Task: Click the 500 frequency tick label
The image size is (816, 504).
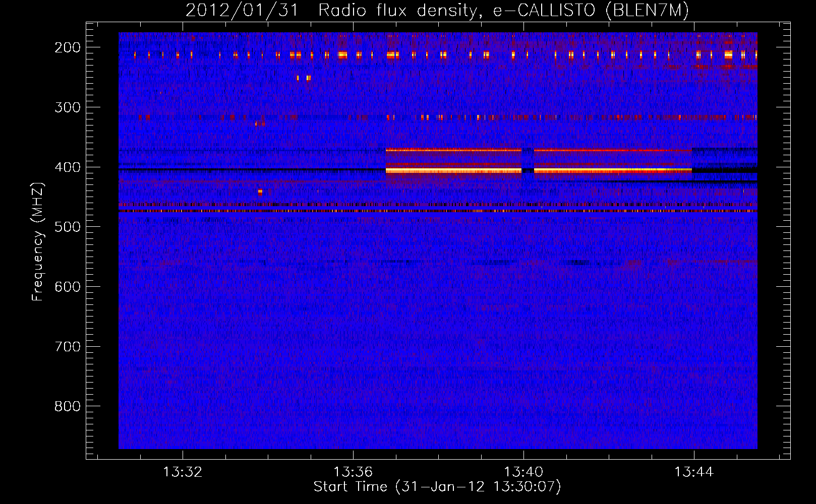Action: [68, 227]
